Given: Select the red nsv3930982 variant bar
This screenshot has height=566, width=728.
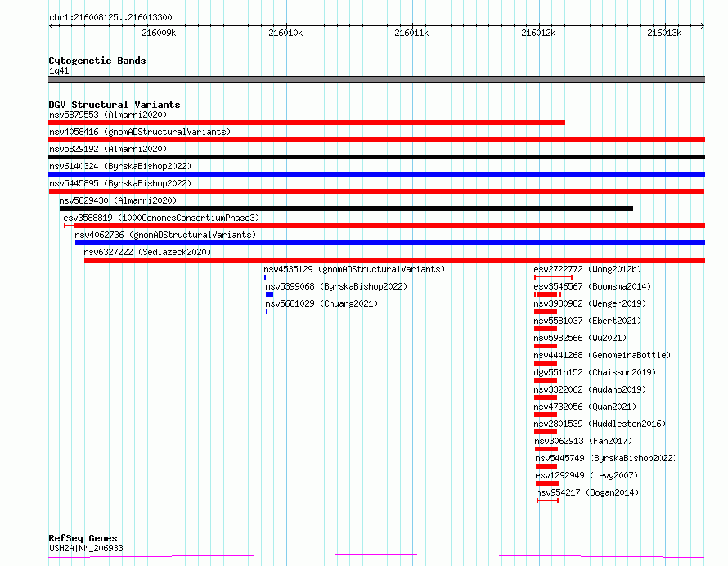Looking at the screenshot, I should point(546,312).
